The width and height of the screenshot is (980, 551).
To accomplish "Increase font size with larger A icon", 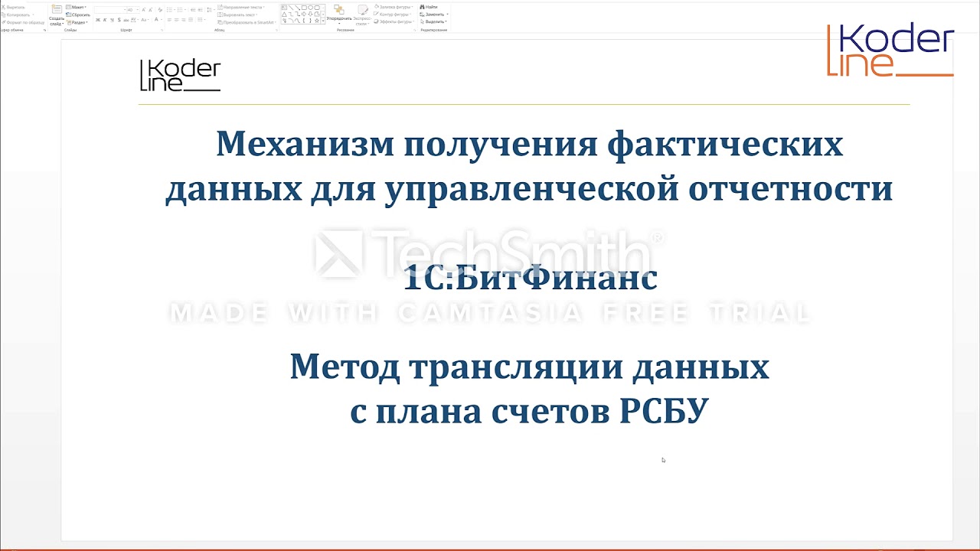I will click(144, 10).
